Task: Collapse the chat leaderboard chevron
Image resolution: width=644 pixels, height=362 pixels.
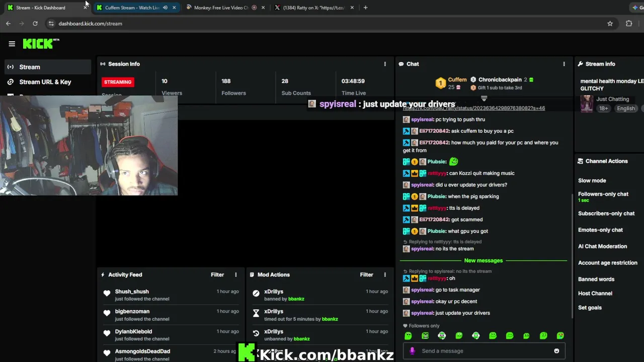Action: (484, 99)
